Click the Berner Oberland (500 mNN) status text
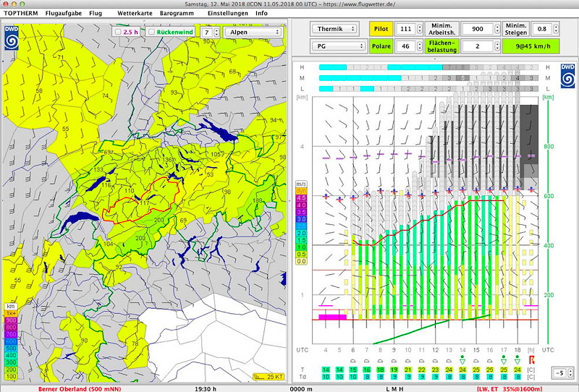The width and height of the screenshot is (579, 392). pos(80,388)
